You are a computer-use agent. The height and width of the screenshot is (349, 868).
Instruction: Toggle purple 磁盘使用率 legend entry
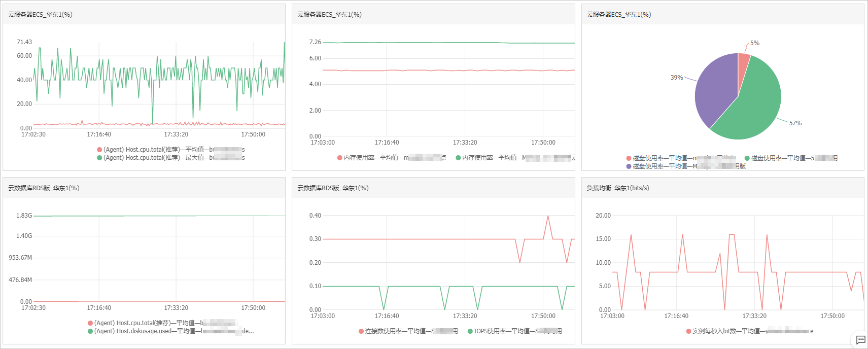point(686,166)
